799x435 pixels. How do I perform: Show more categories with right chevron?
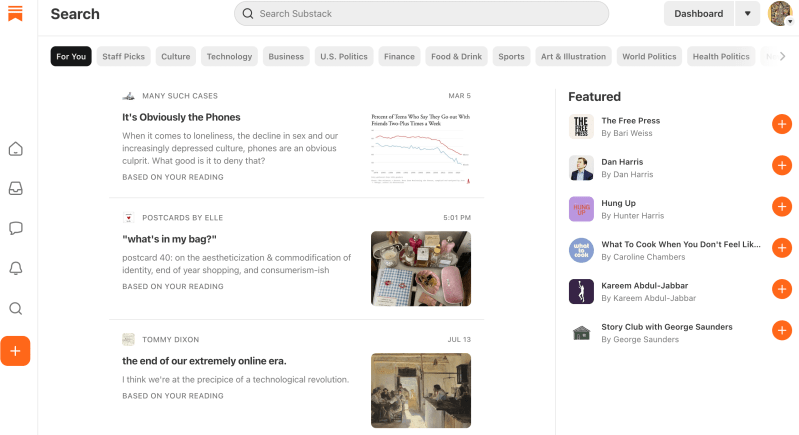[783, 57]
